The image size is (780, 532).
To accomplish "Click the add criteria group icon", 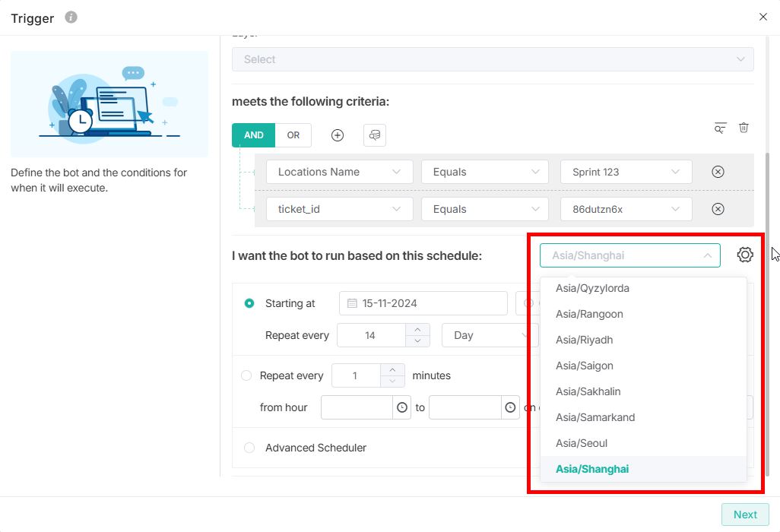I will pyautogui.click(x=374, y=135).
